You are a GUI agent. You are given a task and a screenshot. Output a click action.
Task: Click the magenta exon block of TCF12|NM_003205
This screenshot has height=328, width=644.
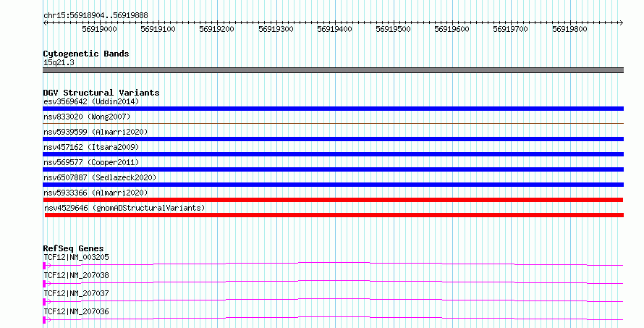[44, 266]
